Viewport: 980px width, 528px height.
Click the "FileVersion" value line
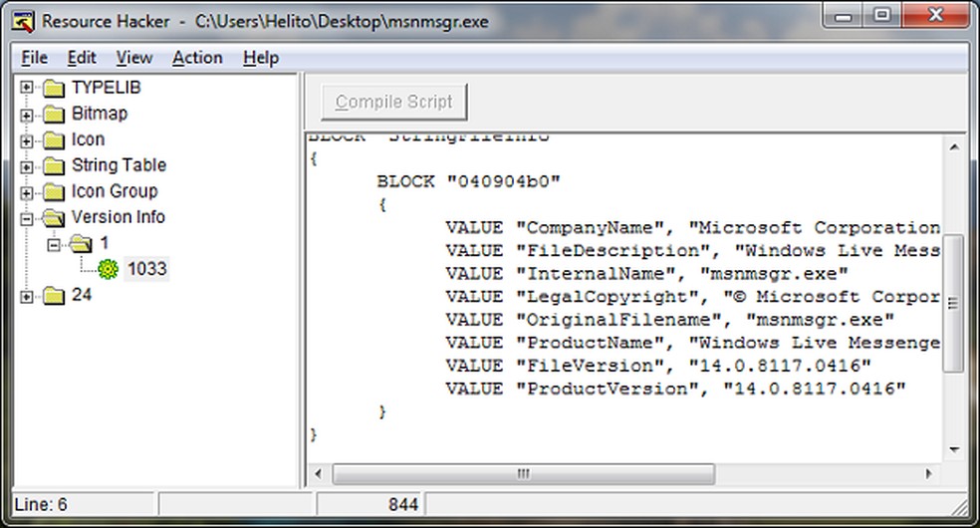coord(658,367)
